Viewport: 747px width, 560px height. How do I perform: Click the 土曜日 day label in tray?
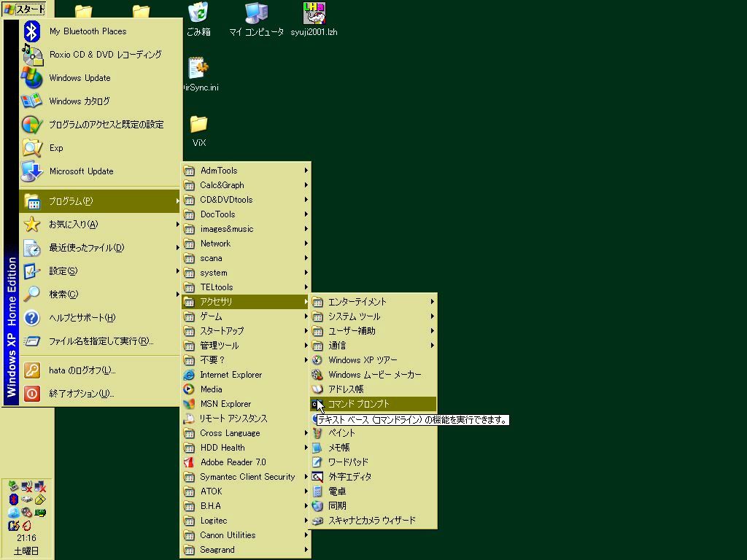[26, 551]
